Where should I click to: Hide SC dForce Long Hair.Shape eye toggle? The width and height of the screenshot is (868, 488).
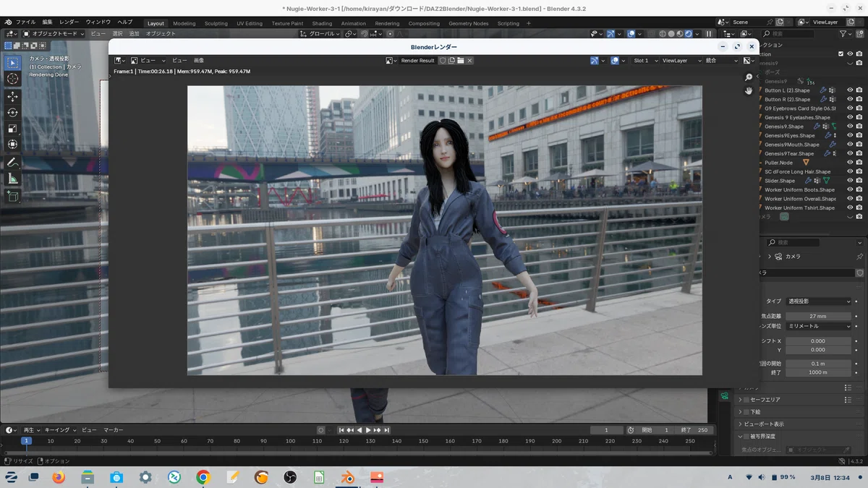click(850, 171)
